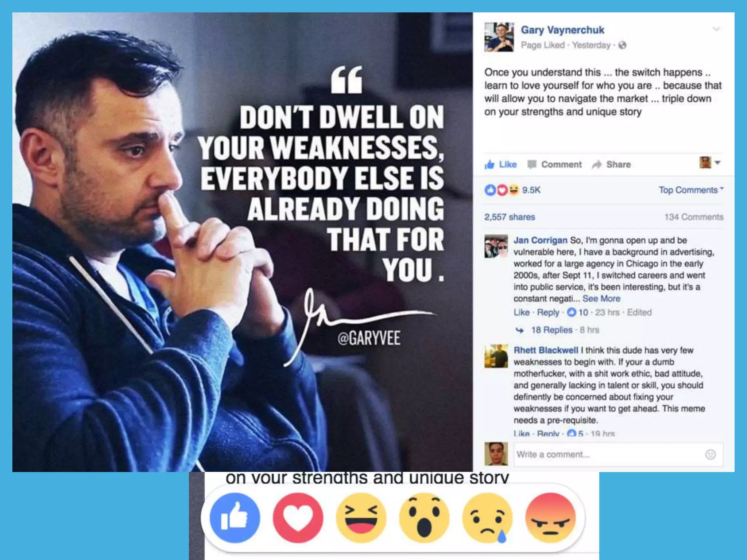Image resolution: width=747 pixels, height=560 pixels.
Task: Open the post options chevron menu
Action: pos(716,29)
